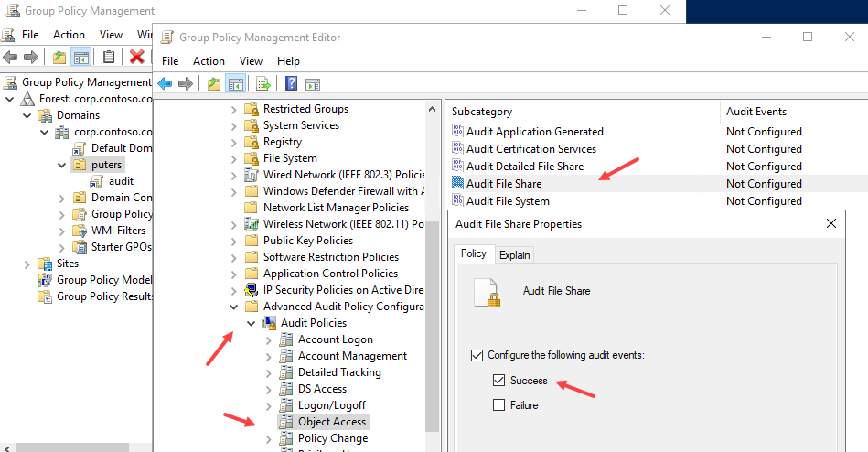Open the File menu in the Editor window
The image size is (868, 452).
(170, 61)
